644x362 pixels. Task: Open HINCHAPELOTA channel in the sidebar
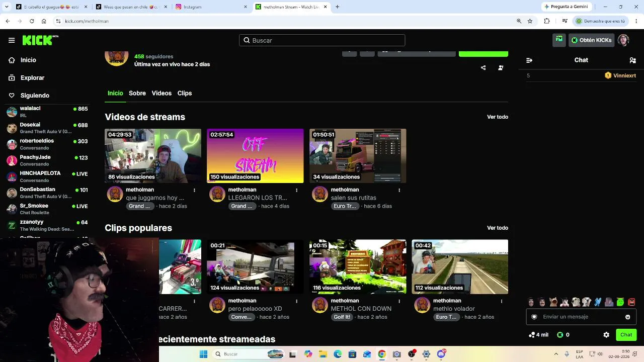point(48,176)
